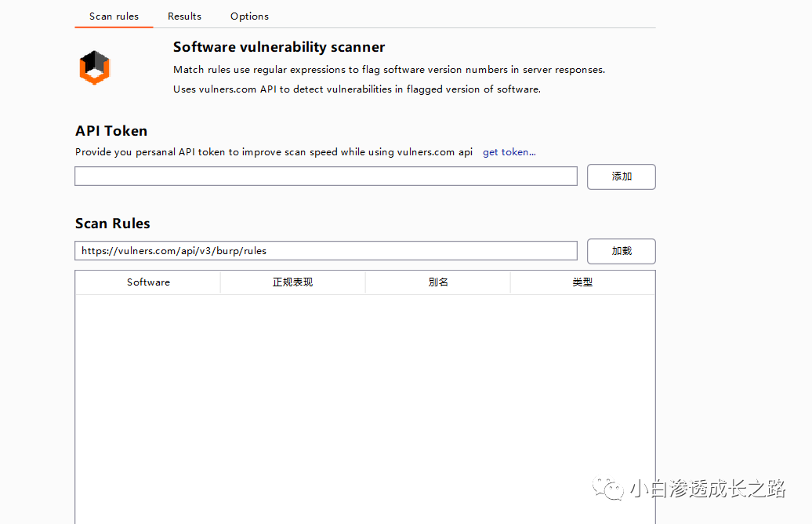Click the Software vulnerability scanner heading
The height and width of the screenshot is (524, 812).
pos(279,47)
